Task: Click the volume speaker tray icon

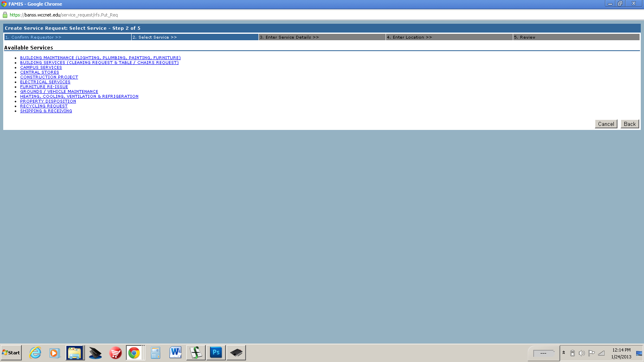Action: 582,353
